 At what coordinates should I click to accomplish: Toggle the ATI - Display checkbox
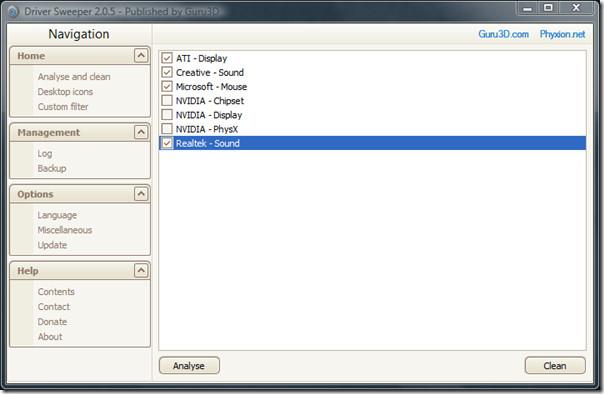tap(167, 58)
